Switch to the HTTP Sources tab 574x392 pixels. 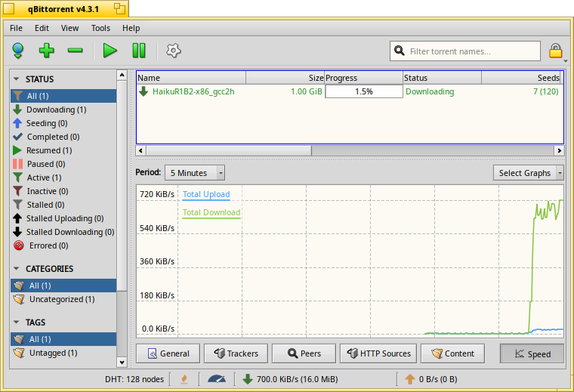[378, 353]
